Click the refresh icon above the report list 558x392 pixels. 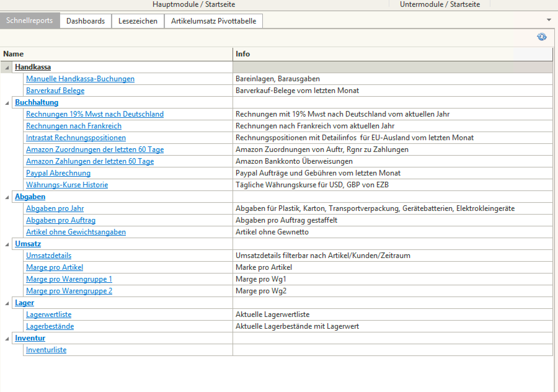click(542, 37)
